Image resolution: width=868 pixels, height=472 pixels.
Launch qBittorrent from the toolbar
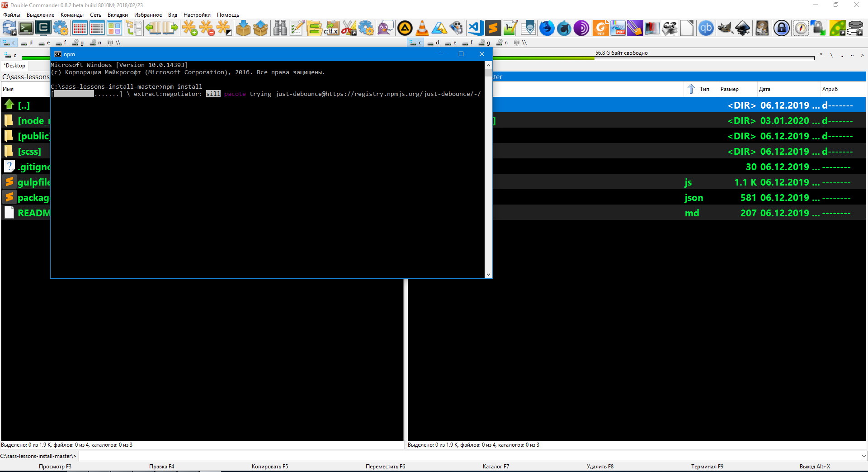(x=706, y=28)
